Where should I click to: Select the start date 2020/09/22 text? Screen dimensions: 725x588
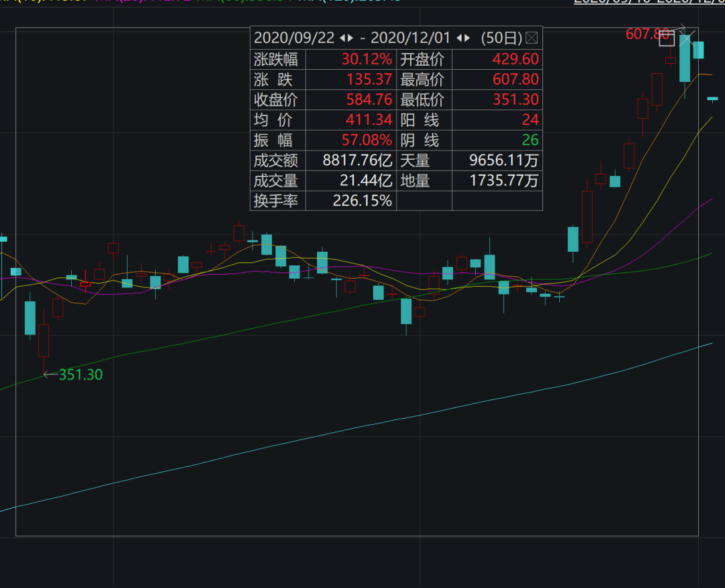[294, 38]
